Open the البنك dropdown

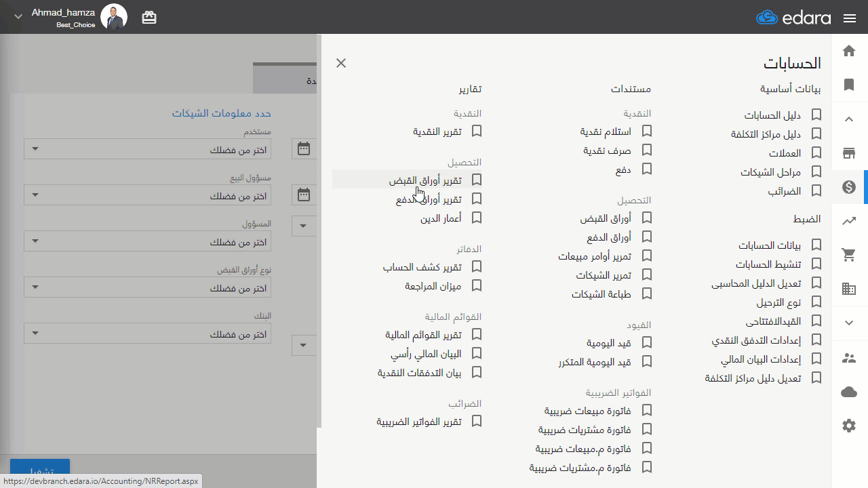tap(147, 333)
